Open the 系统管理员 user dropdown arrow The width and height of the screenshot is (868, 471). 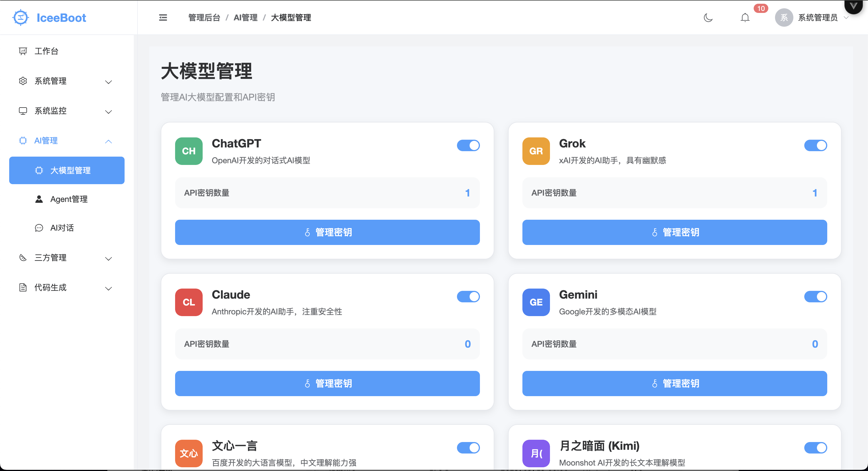coord(846,17)
